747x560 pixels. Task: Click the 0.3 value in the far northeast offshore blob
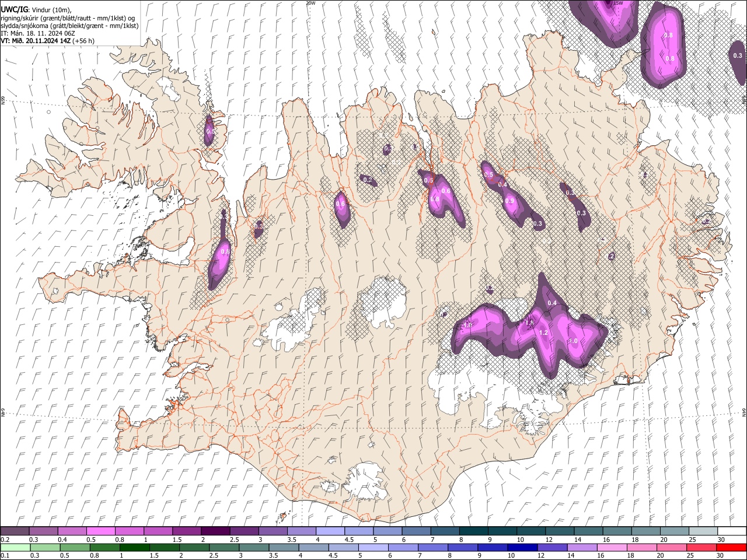pyautogui.click(x=738, y=55)
